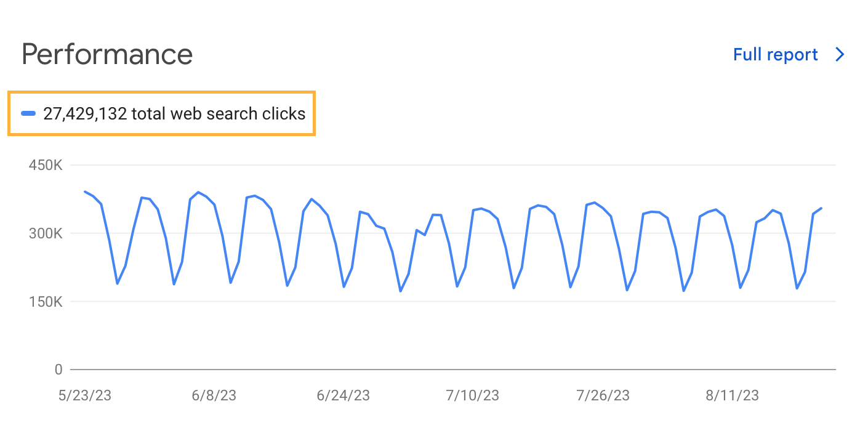Click the 0 y-axis label
This screenshot has width=868, height=441.
click(x=58, y=370)
